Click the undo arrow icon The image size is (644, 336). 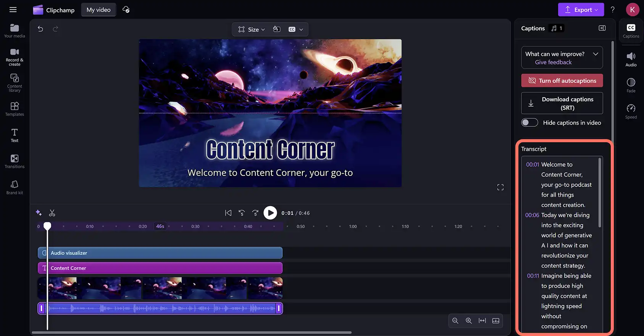point(40,29)
